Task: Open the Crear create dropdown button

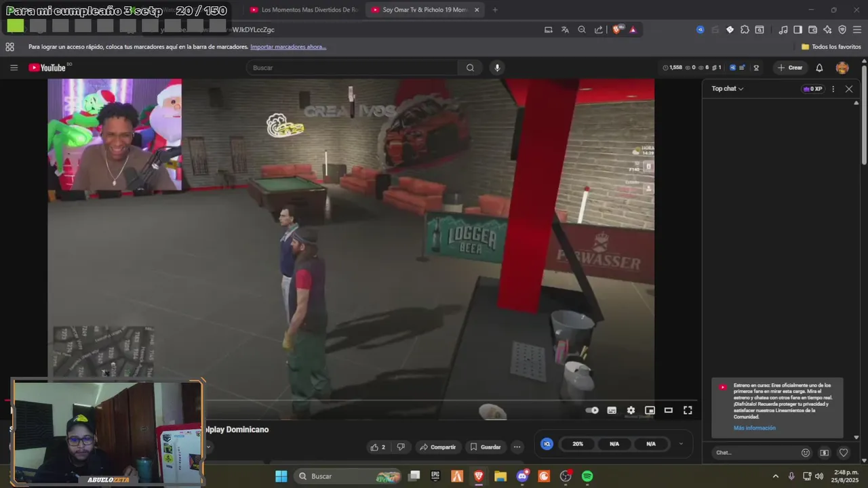Action: (790, 68)
